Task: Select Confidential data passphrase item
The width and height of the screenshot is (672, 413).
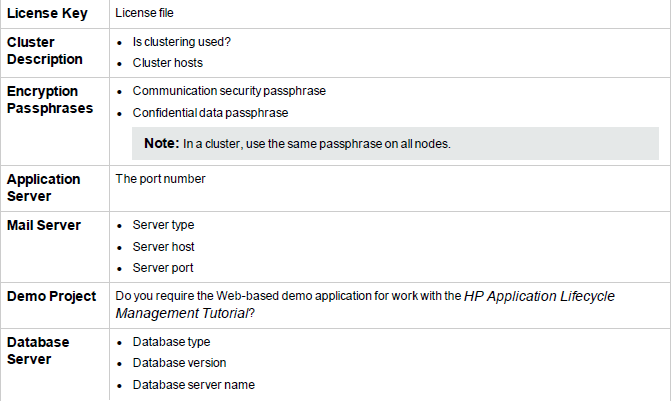Action: tap(210, 113)
